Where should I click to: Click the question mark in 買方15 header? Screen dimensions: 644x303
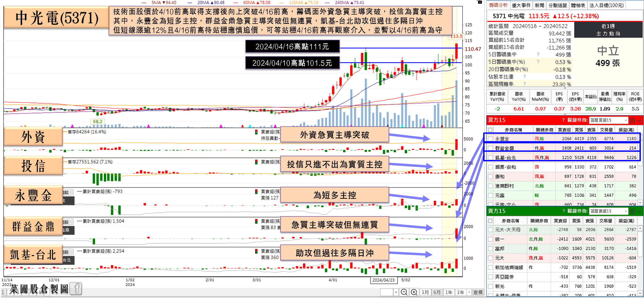(563, 120)
